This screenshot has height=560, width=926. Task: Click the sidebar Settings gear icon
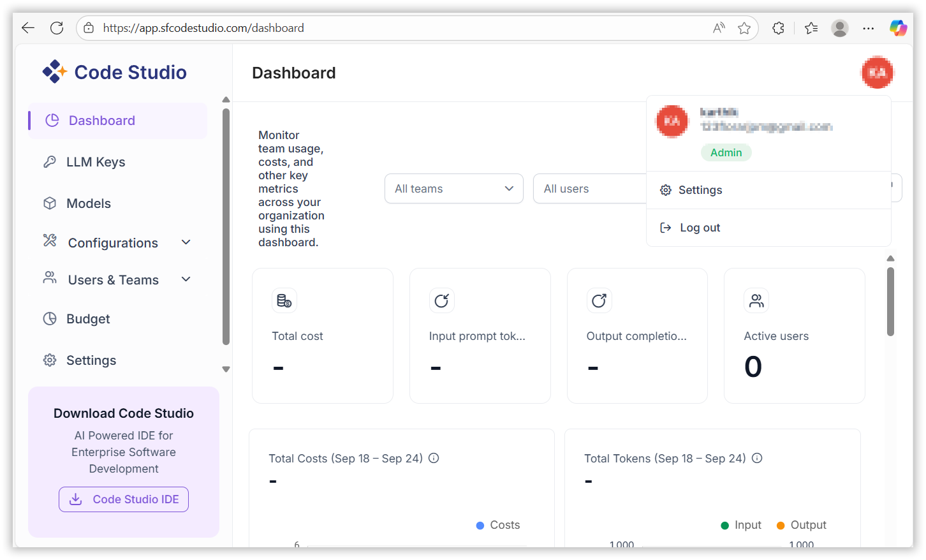50,360
